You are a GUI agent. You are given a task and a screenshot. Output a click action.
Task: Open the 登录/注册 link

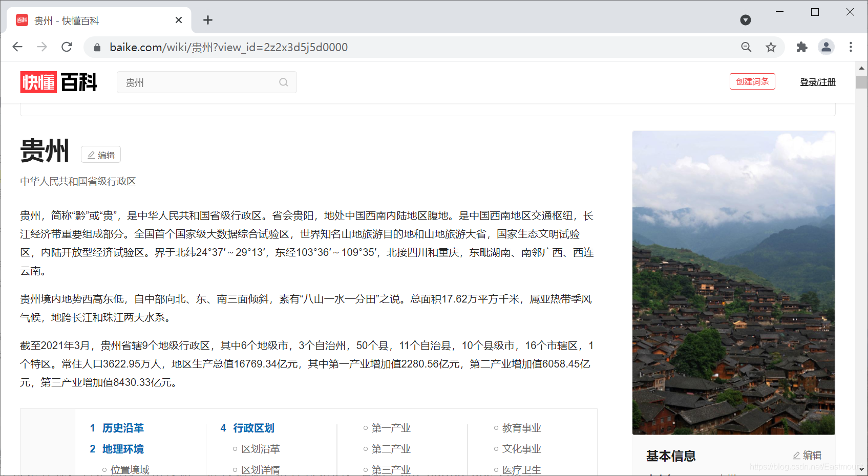[817, 82]
